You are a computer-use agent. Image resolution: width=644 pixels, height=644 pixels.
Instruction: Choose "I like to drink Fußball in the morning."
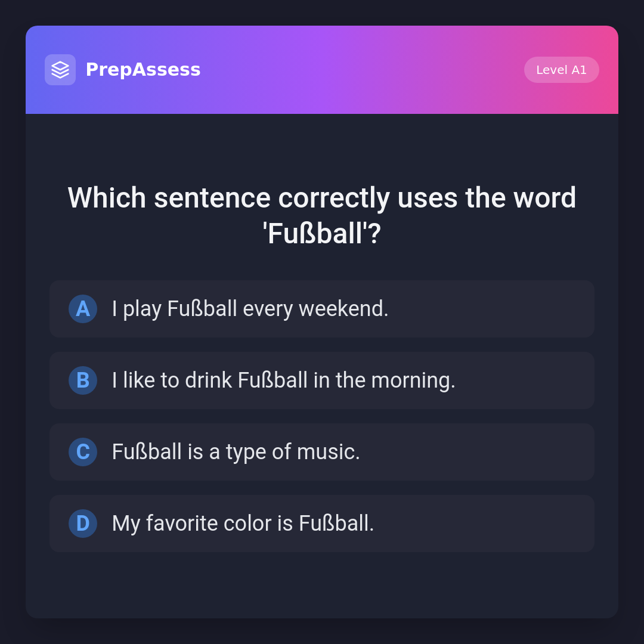click(322, 380)
